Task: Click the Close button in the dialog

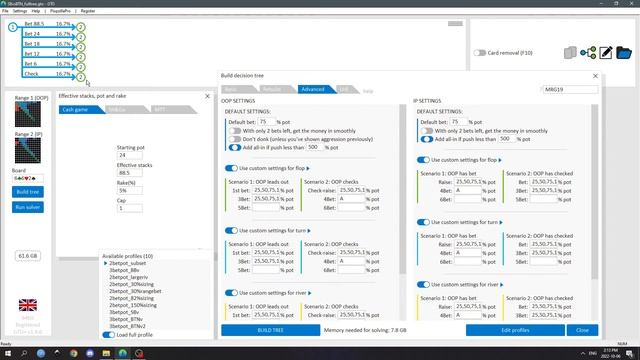Action: click(x=582, y=330)
